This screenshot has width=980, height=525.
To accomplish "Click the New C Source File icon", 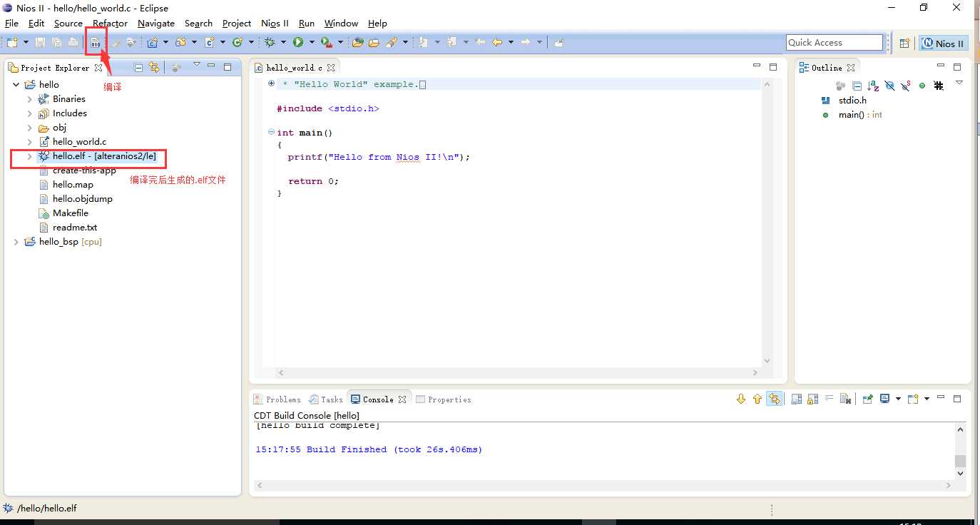I will 210,42.
